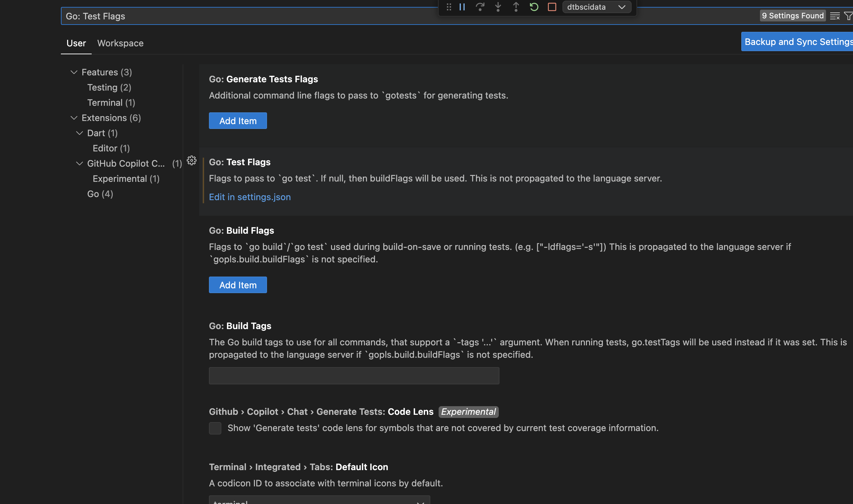Collapse the Features tree group
The image size is (853, 504).
pos(74,72)
